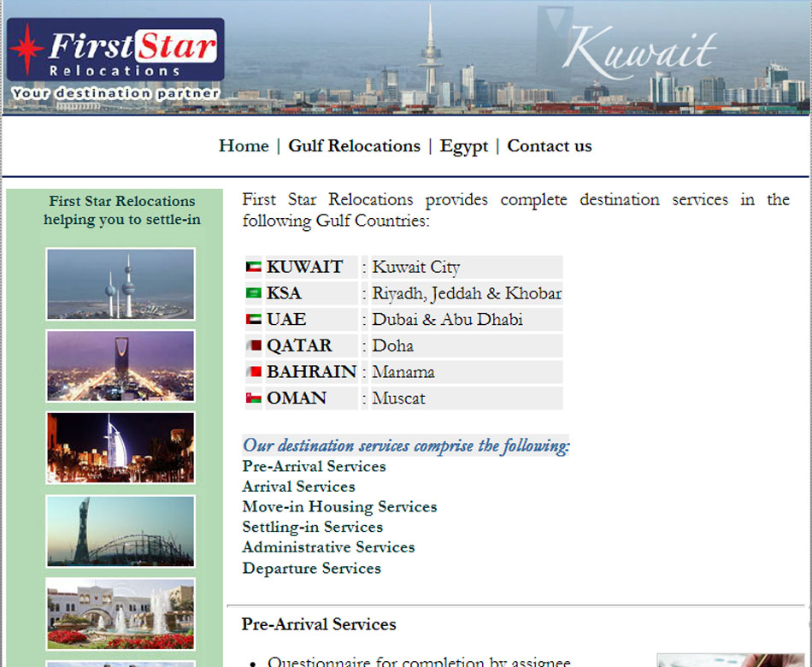Image resolution: width=812 pixels, height=667 pixels.
Task: Jump to the Arrival Services link
Action: pos(299,487)
